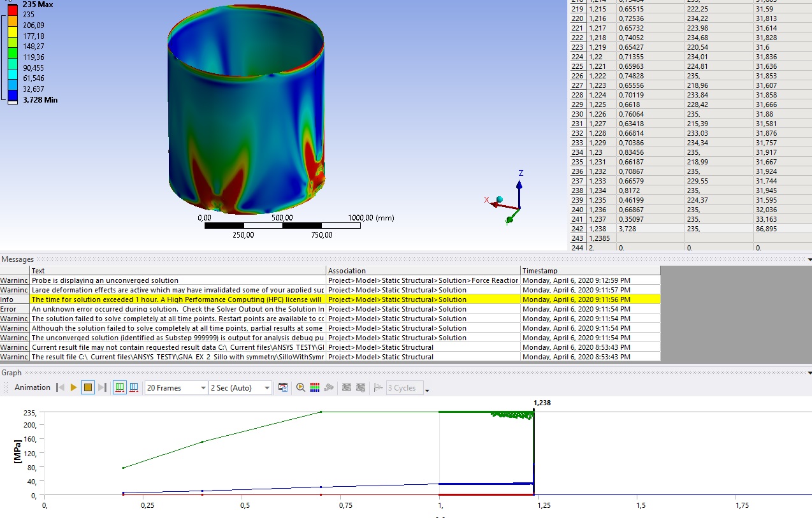Sort messages by Timestamp column header
The width and height of the screenshot is (812, 518).
(x=591, y=270)
